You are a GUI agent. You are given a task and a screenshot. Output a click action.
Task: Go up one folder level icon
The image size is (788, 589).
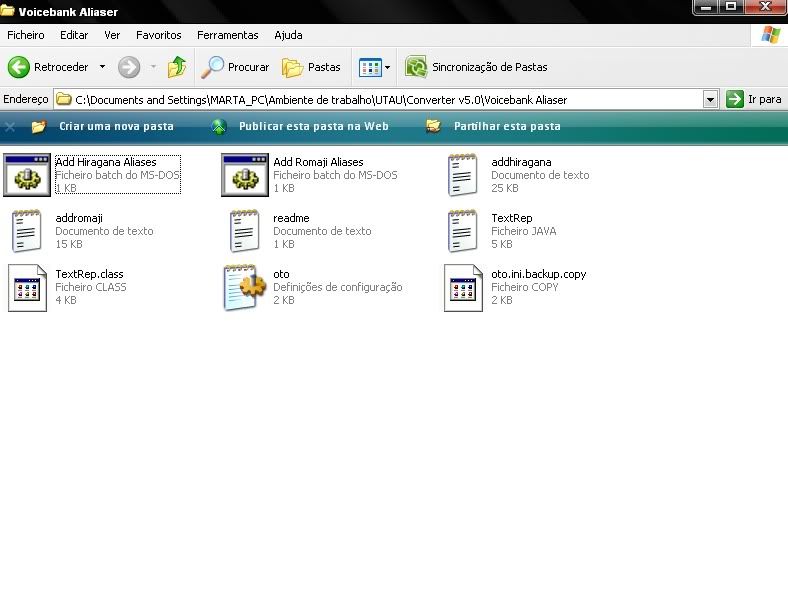(177, 67)
